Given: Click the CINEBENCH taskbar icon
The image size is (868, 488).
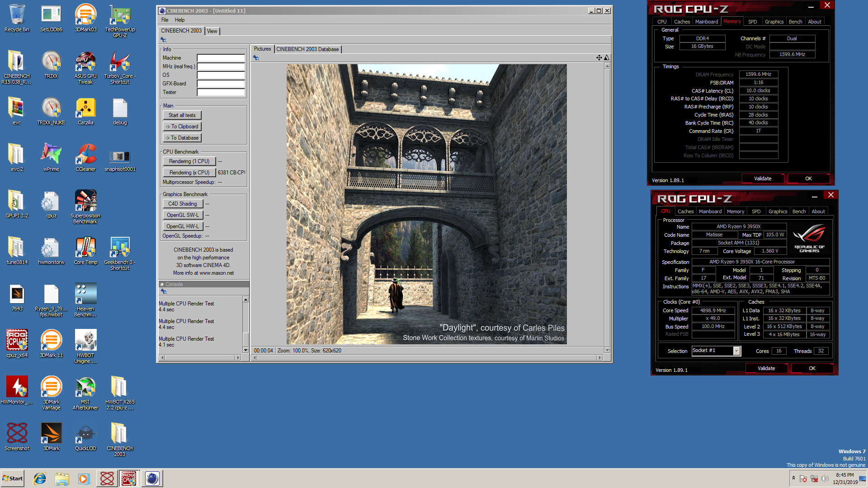Looking at the screenshot, I should (152, 479).
